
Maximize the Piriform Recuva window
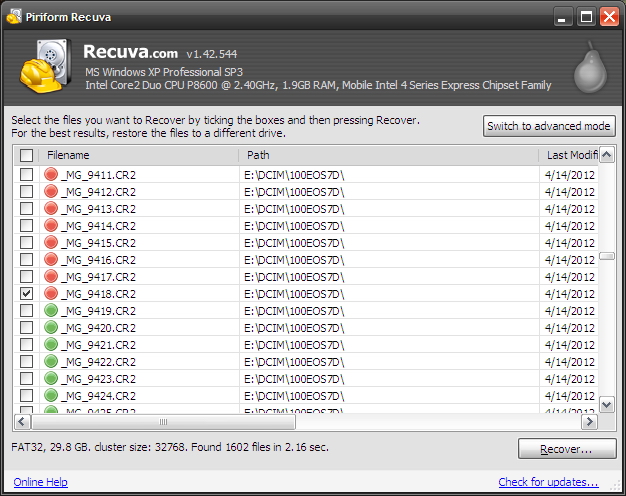586,17
